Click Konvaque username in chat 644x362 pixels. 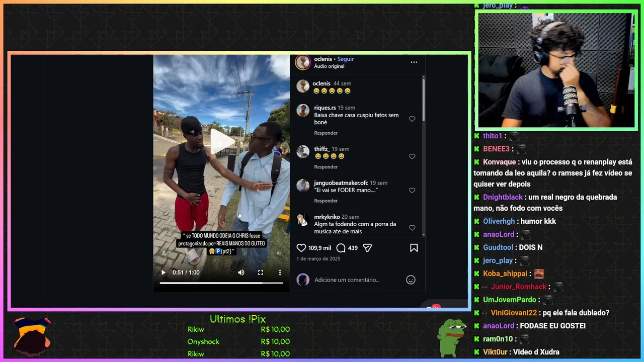point(500,162)
